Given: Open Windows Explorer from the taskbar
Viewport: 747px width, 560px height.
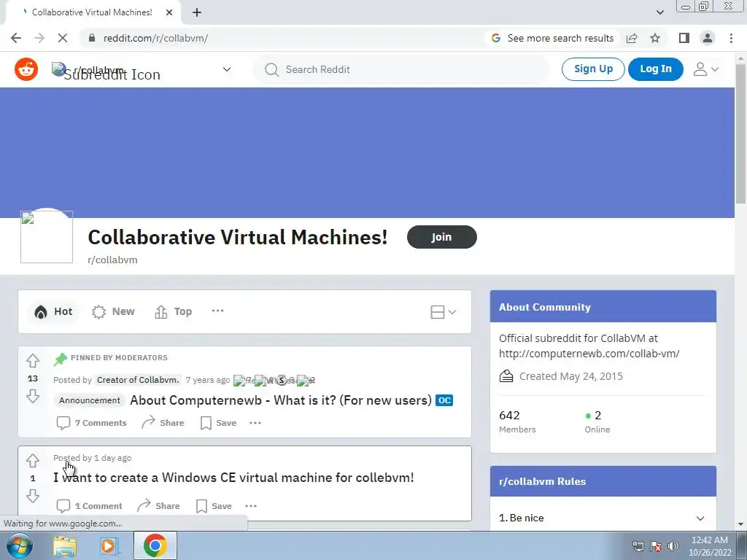Looking at the screenshot, I should (x=65, y=545).
